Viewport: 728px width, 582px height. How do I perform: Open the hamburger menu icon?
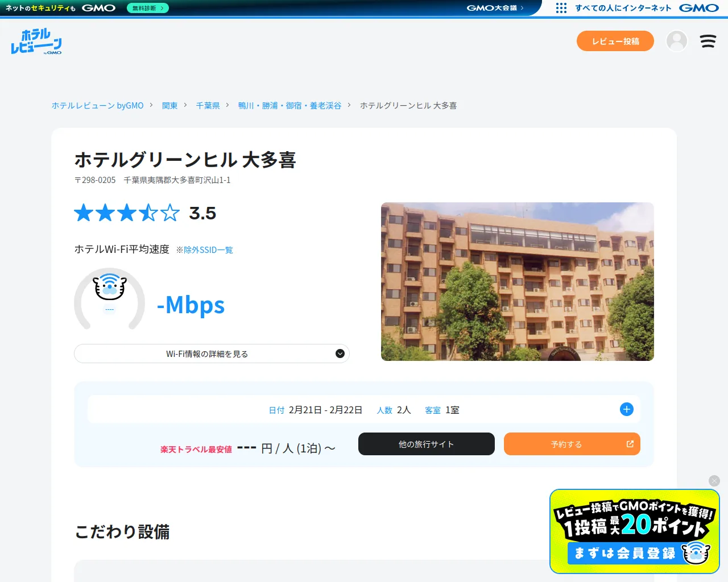(708, 41)
